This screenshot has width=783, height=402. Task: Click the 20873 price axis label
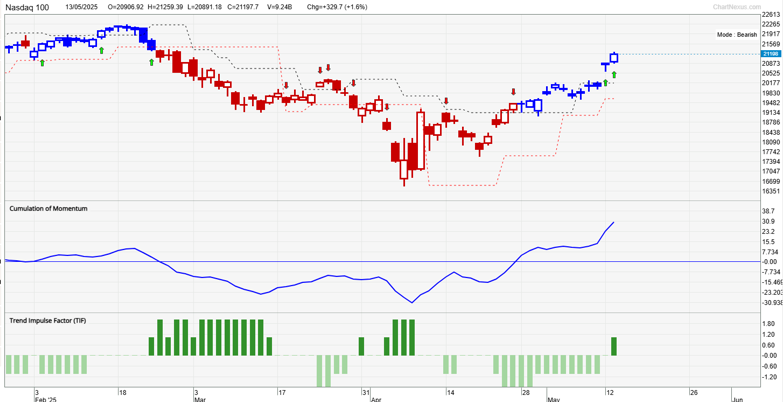click(x=771, y=64)
